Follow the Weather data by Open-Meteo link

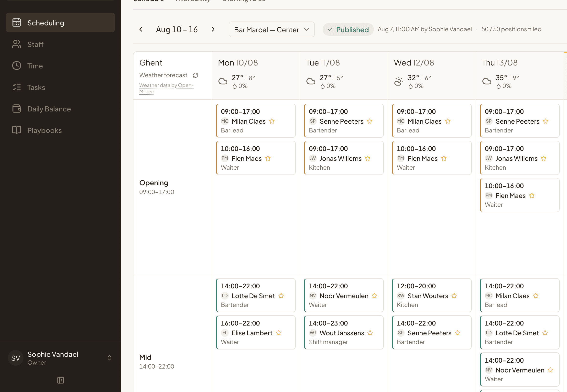[166, 88]
